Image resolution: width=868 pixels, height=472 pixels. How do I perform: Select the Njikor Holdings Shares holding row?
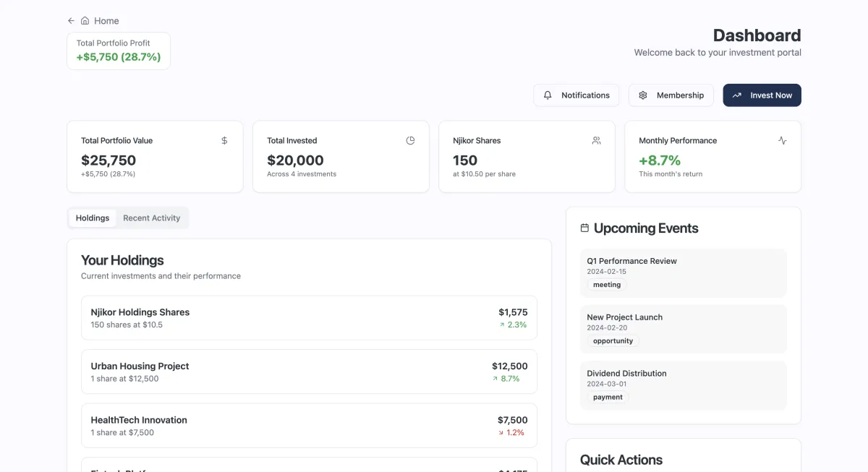[x=309, y=318]
